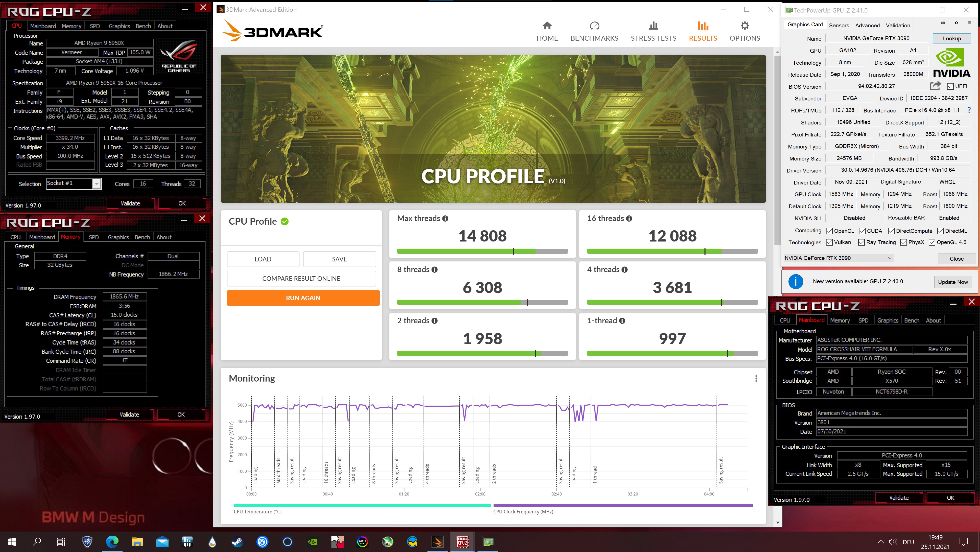Validate in the CPU tab CPU-Z window
Image resolution: width=980 pixels, height=552 pixels.
[x=130, y=203]
